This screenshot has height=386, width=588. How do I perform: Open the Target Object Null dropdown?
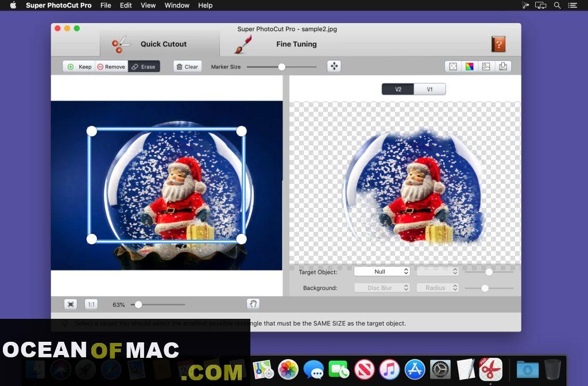[x=382, y=271]
